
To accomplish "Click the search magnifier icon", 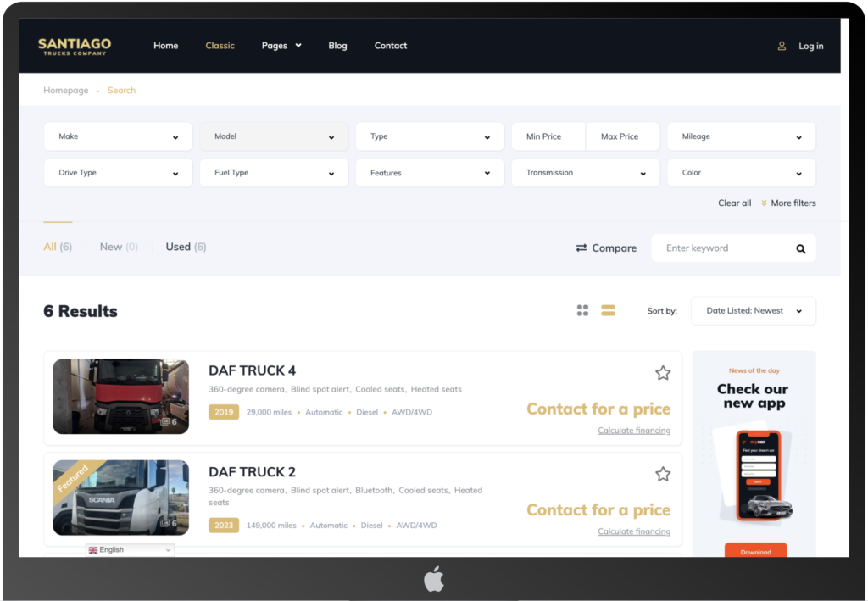I will tap(800, 249).
